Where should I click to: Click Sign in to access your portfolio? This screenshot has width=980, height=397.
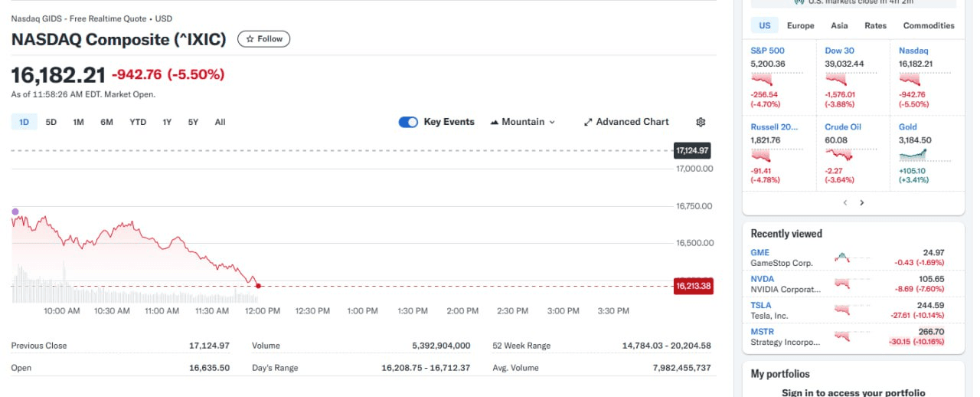(853, 392)
